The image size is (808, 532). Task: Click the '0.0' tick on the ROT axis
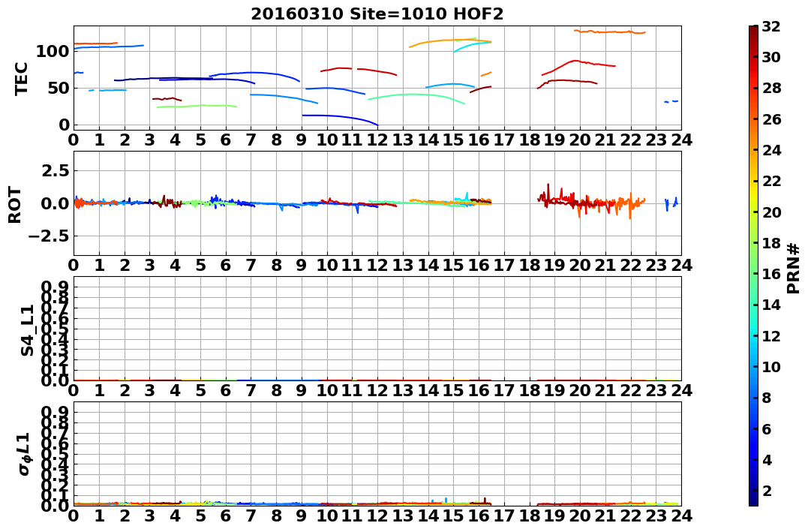(x=55, y=203)
